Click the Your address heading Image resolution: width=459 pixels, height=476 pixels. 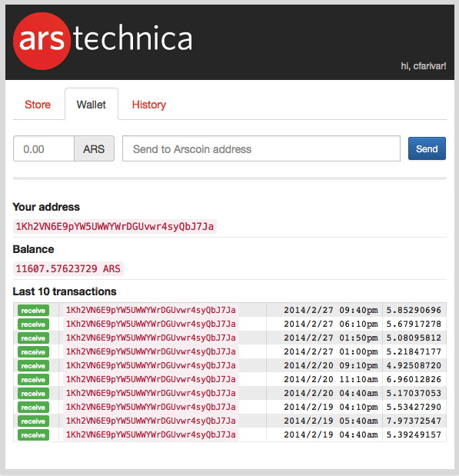pos(46,207)
